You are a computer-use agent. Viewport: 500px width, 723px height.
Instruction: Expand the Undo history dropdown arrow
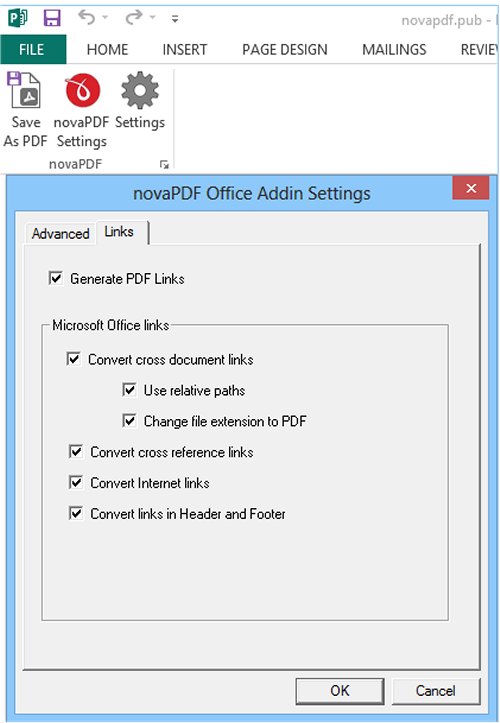105,18
